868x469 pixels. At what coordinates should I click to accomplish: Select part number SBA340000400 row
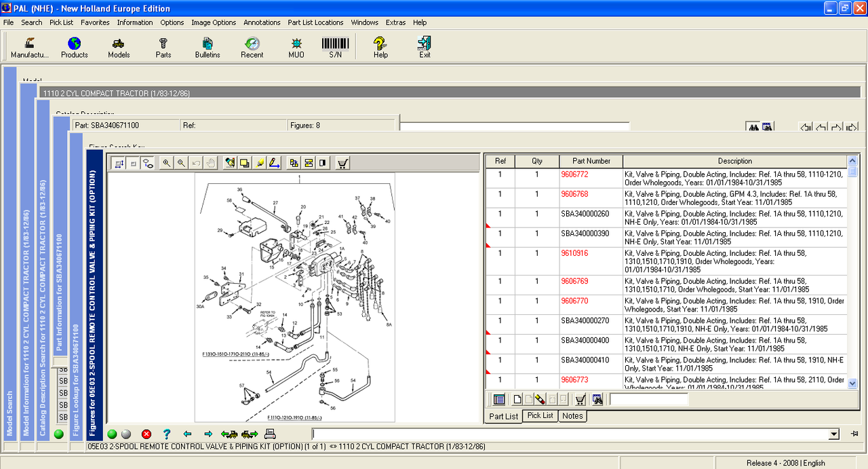tap(667, 344)
